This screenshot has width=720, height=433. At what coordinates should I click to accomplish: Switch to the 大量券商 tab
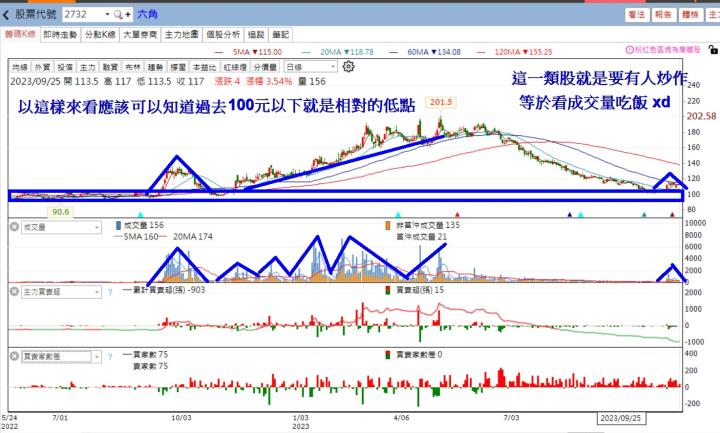(141, 34)
